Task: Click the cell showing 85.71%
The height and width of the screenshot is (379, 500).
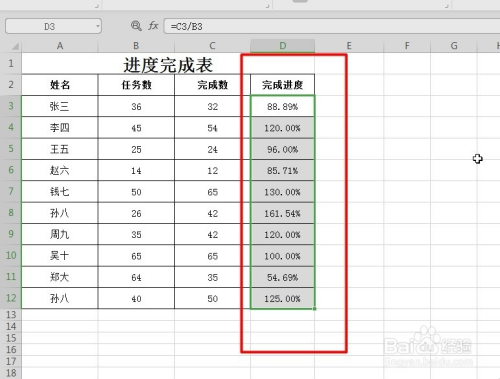Action: coord(282,170)
